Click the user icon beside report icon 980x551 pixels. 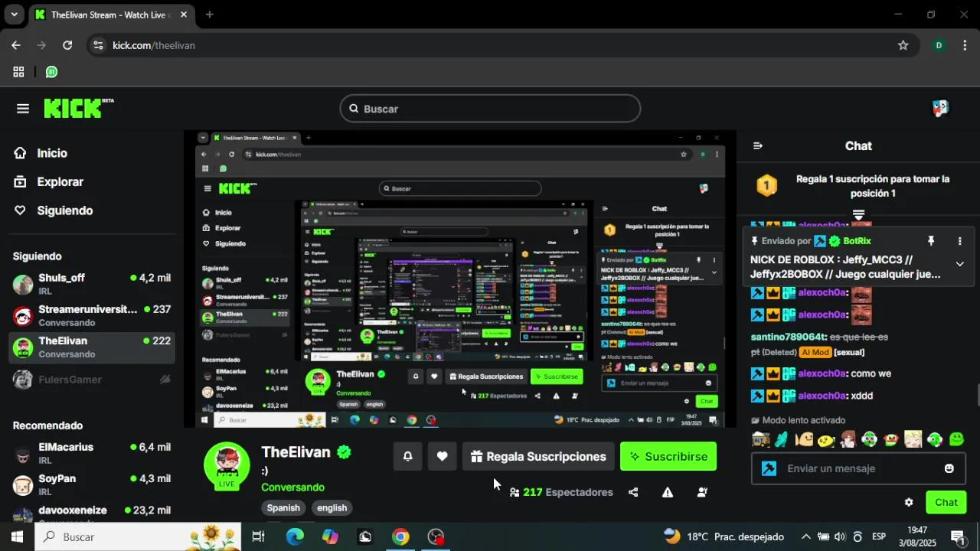[702, 492]
